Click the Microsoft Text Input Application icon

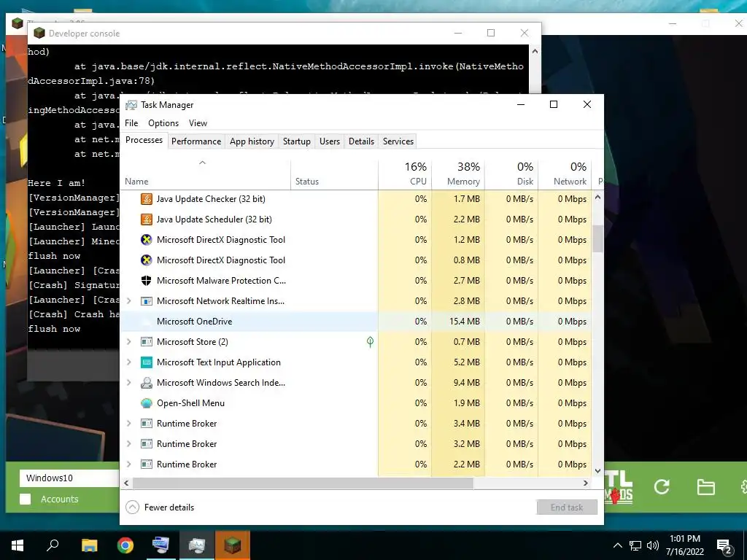pos(146,362)
